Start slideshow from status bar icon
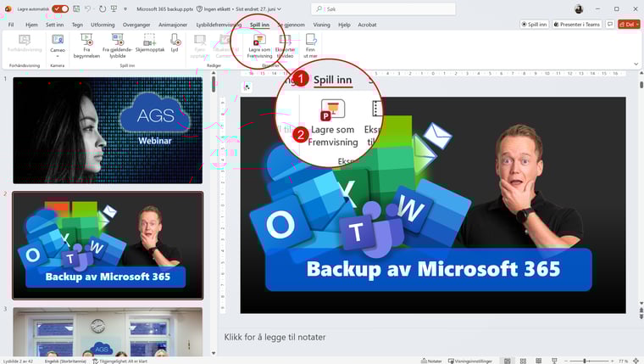The width and height of the screenshot is (644, 364). (554, 361)
